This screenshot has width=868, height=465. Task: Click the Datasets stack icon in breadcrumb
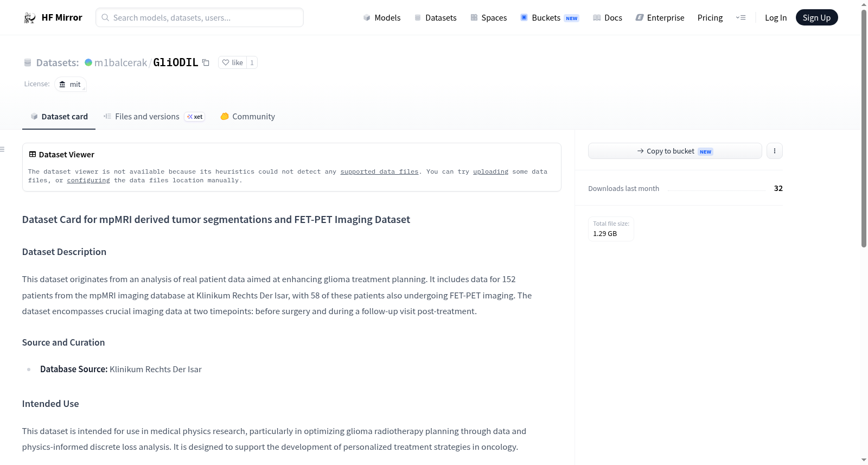28,62
